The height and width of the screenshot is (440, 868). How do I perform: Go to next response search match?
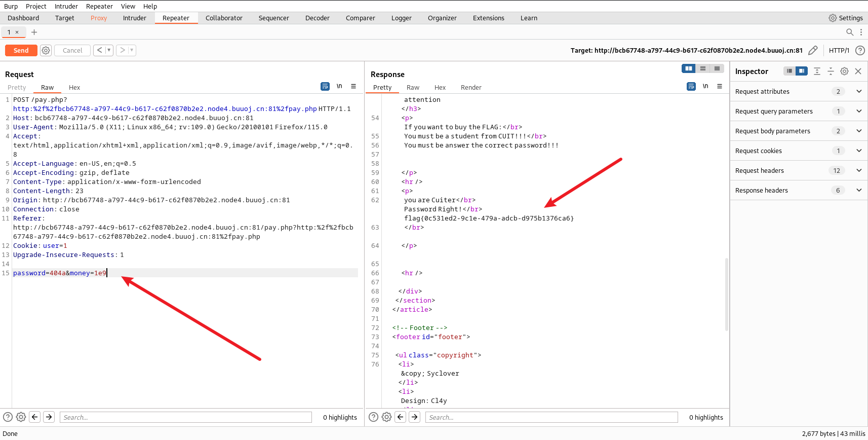(x=414, y=417)
